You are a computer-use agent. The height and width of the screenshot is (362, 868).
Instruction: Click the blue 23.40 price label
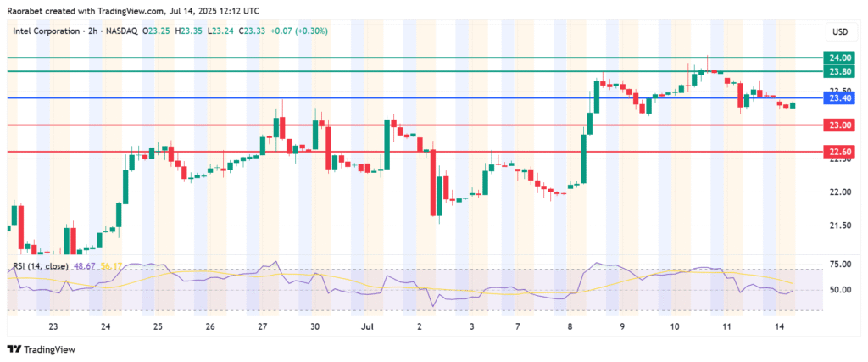point(839,98)
